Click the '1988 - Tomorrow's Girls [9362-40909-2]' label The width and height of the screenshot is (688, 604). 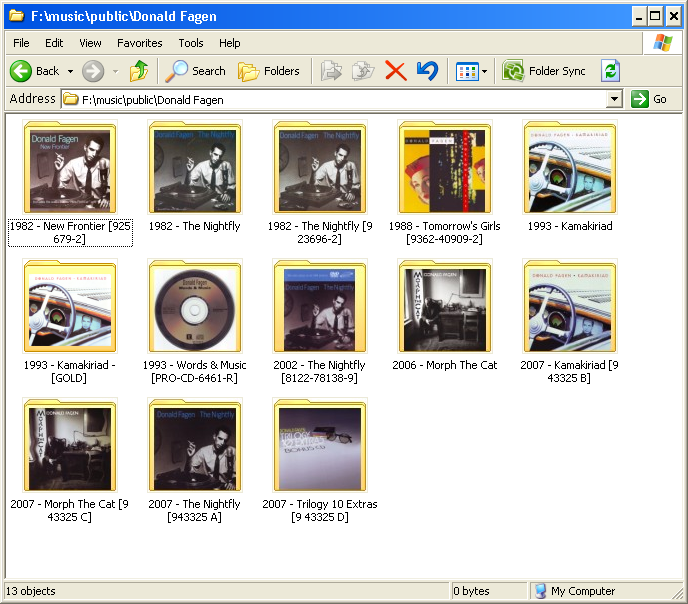(x=444, y=232)
